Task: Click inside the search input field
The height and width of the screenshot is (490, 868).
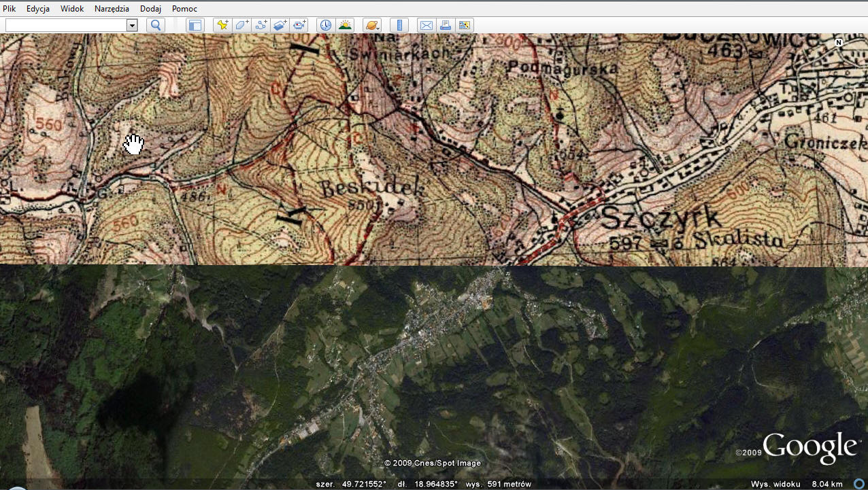Action: (66, 25)
